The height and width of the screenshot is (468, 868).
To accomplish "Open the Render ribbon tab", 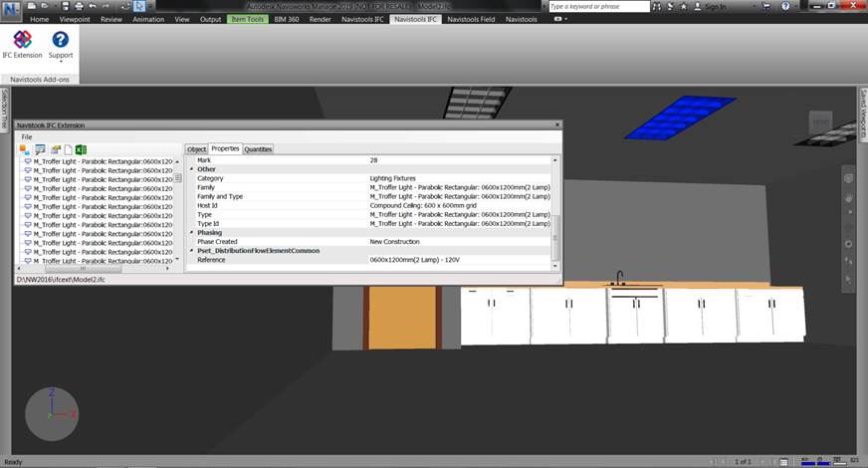I will (x=320, y=19).
